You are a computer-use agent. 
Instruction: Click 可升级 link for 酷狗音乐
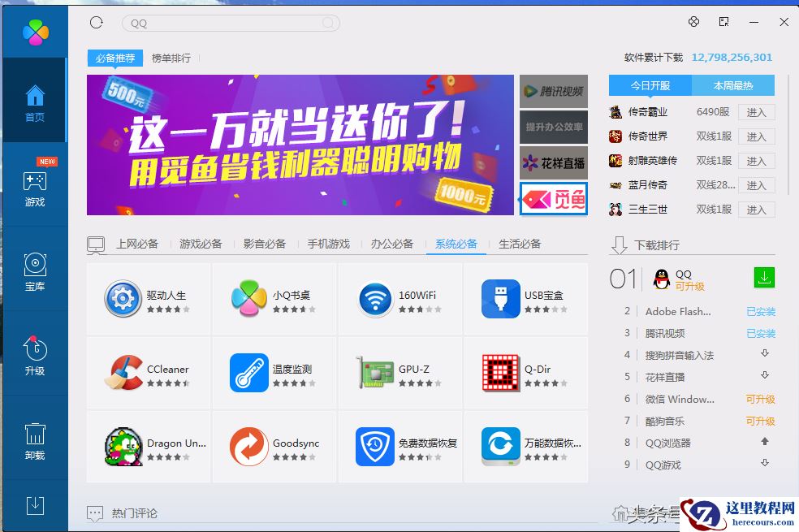click(x=760, y=422)
